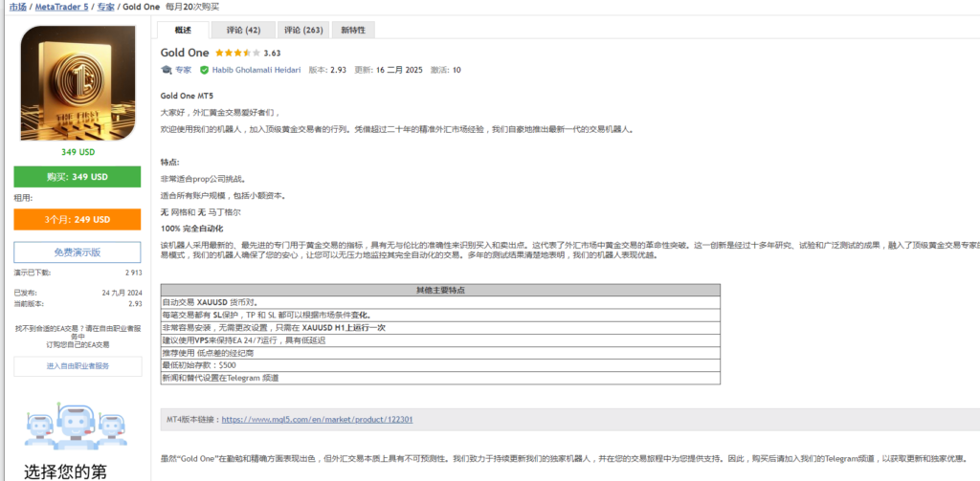Click the 更新: 16 二月 2025 text

point(389,70)
